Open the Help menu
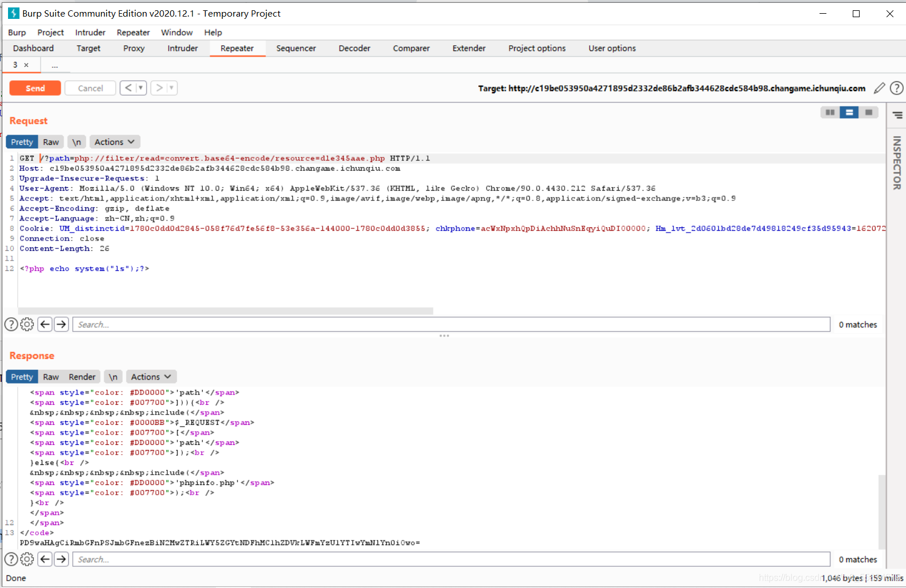Image resolution: width=906 pixels, height=588 pixels. 213,33
